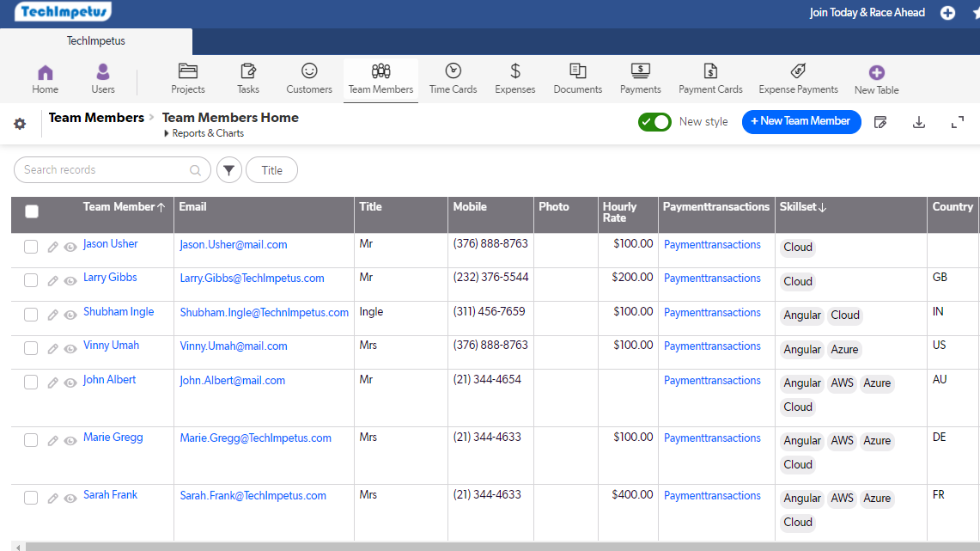
Task: Open the Time Cards clock icon
Action: [x=453, y=70]
